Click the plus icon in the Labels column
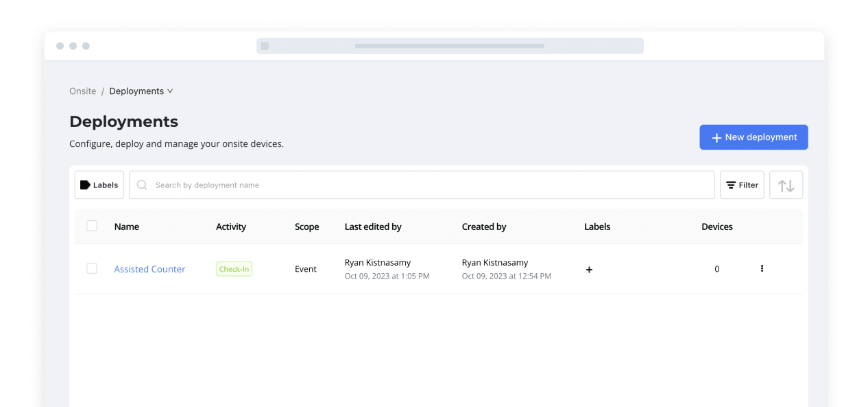Viewport: 868px width, 407px height. (x=589, y=270)
